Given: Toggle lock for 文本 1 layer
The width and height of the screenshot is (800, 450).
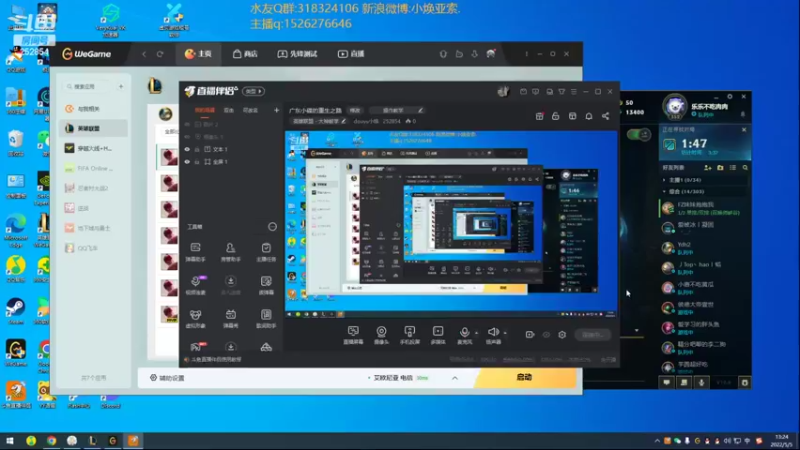Looking at the screenshot, I should pyautogui.click(x=197, y=149).
